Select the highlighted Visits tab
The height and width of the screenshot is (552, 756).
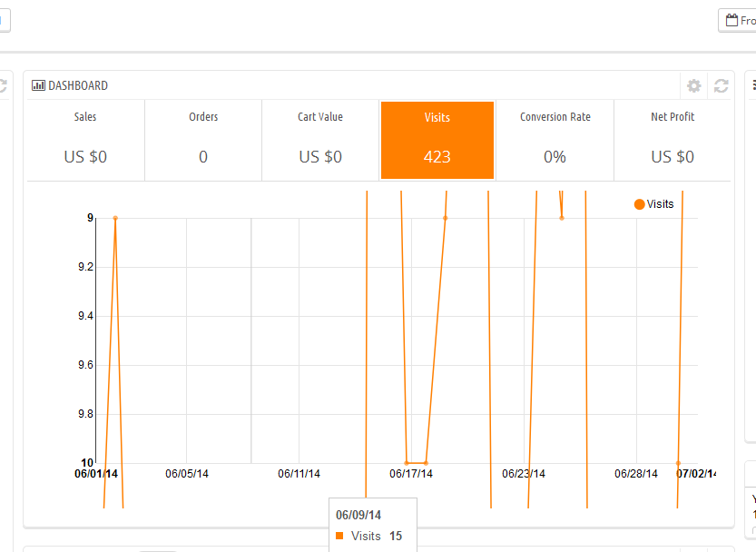tap(437, 141)
